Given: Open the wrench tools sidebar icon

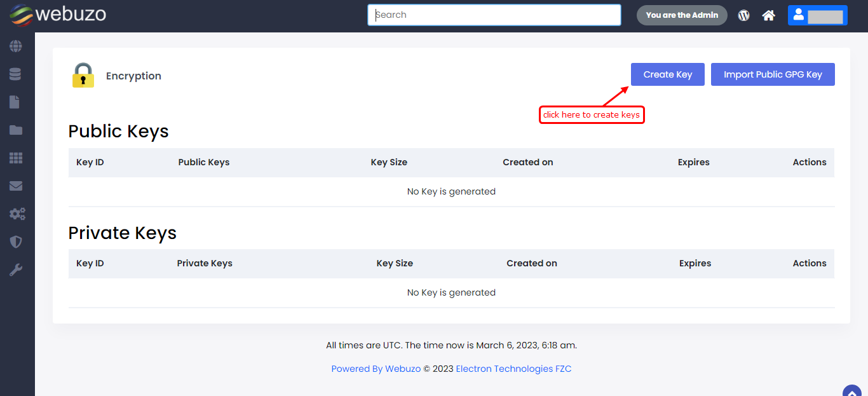Looking at the screenshot, I should coord(16,270).
